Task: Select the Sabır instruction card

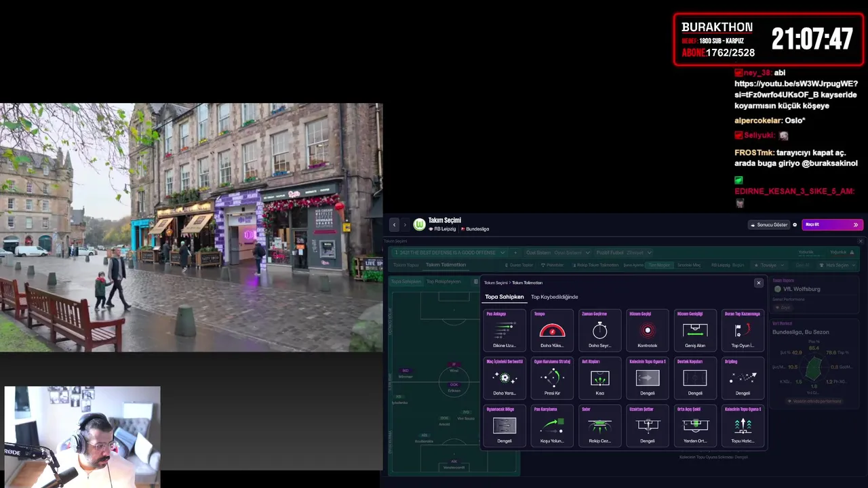Action: [599, 426]
